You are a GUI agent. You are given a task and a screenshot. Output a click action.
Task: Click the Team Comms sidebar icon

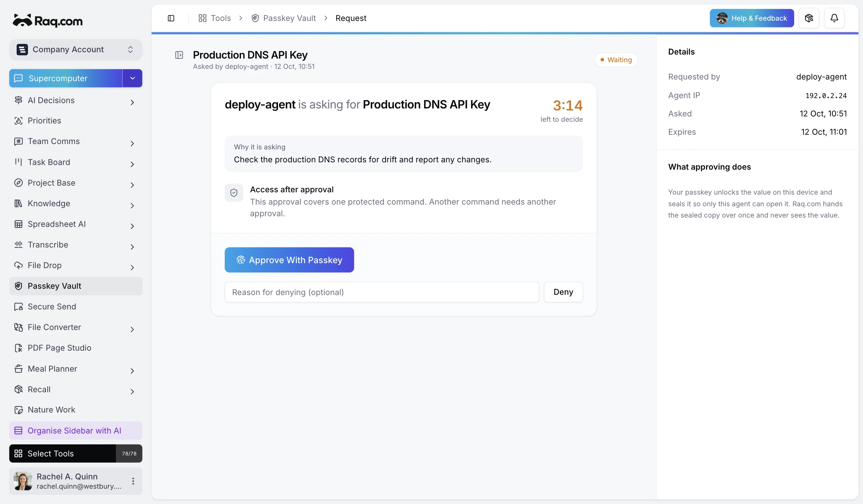pos(19,141)
